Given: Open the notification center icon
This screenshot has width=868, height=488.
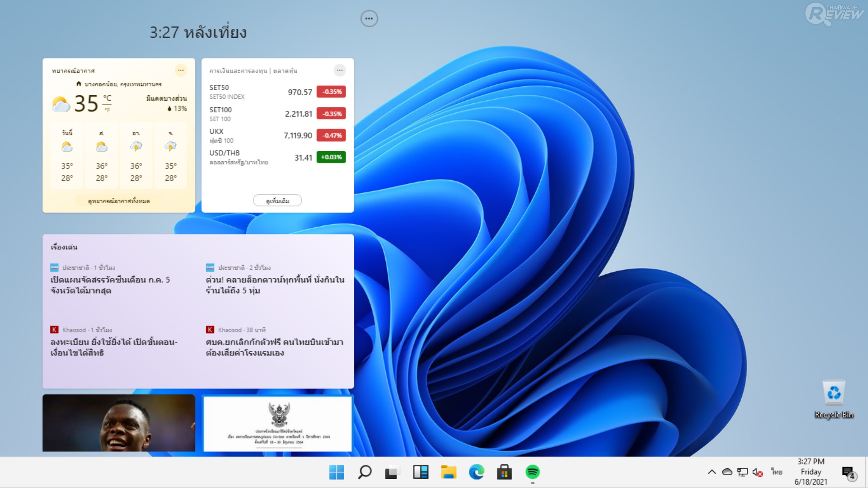Looking at the screenshot, I should click(848, 472).
